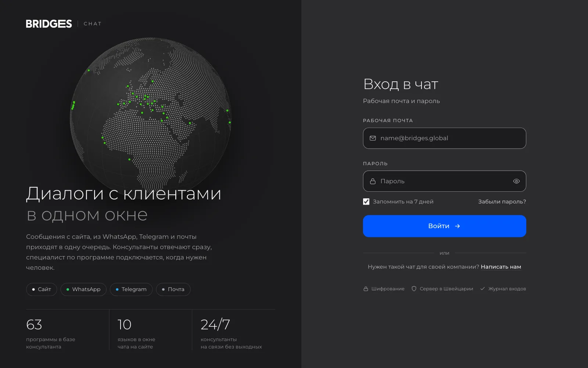Viewport: 588px width, 368px height.
Task: Open the "Написать нам" link
Action: point(501,267)
